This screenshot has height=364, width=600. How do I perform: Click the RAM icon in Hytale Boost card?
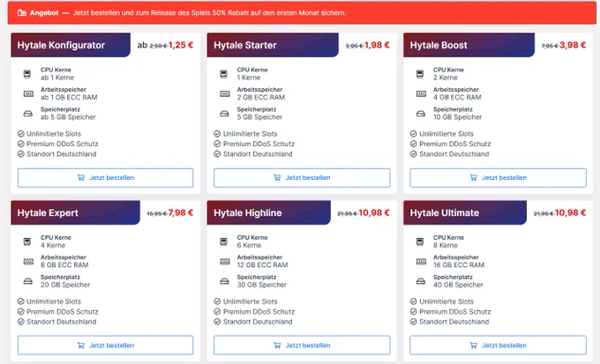[421, 93]
